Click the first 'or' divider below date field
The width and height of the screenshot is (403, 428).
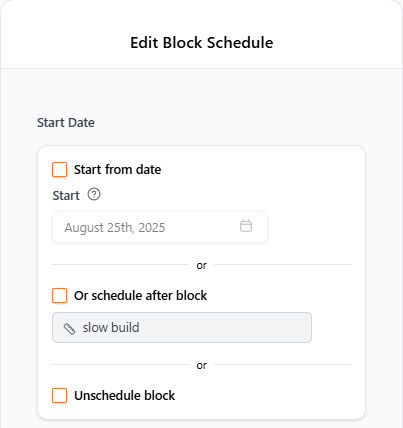202,265
